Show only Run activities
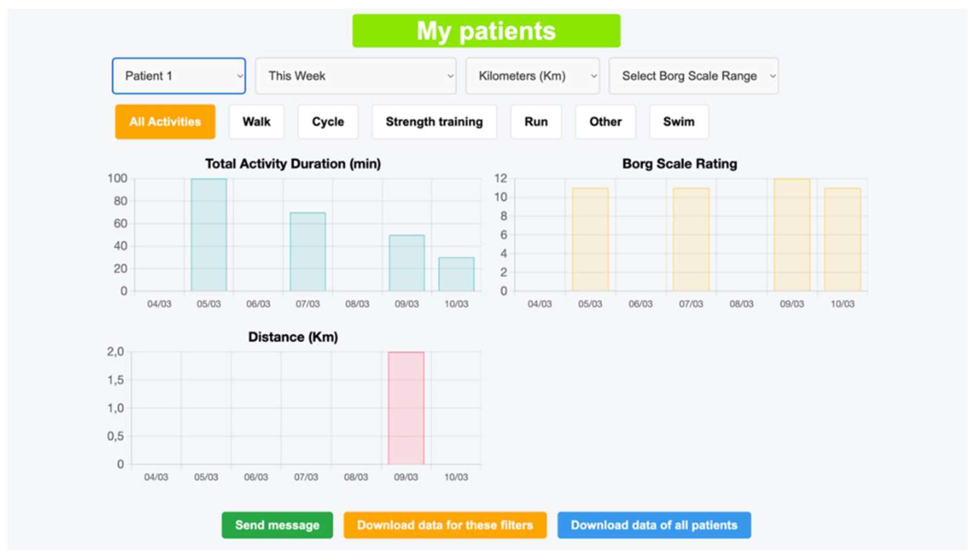This screenshot has height=560, width=973. point(536,122)
